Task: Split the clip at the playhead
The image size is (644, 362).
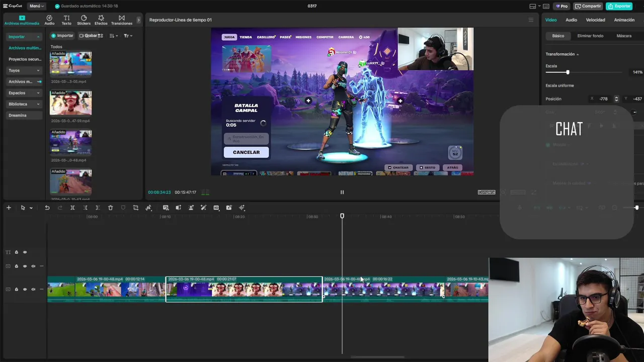Action: (x=72, y=208)
